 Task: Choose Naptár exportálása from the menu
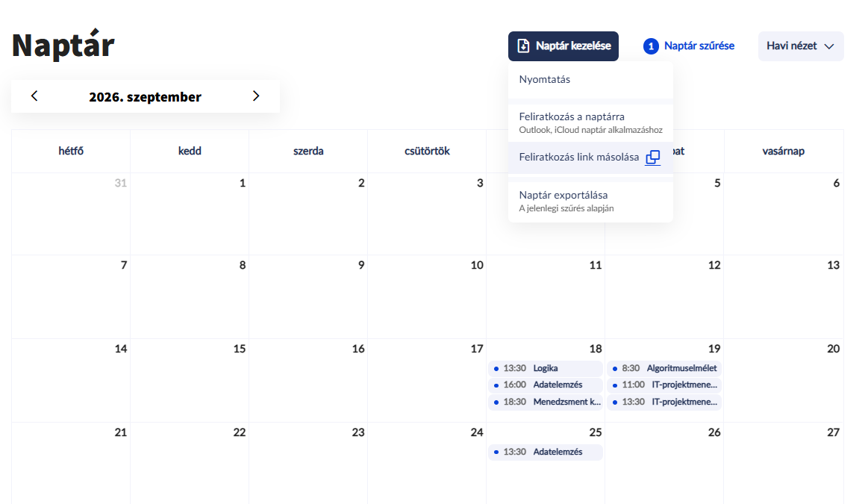coord(590,201)
